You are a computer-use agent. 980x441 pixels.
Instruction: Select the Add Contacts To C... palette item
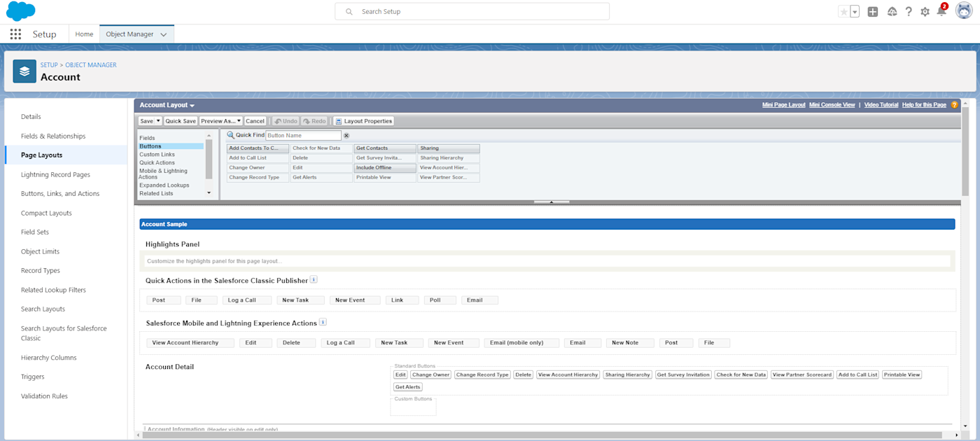[x=258, y=148]
